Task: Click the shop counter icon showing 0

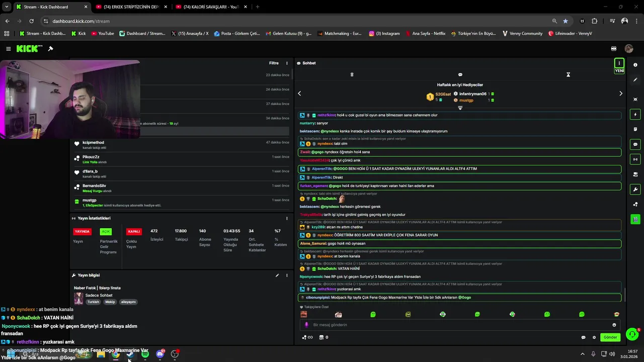Action: pyautogui.click(x=324, y=337)
